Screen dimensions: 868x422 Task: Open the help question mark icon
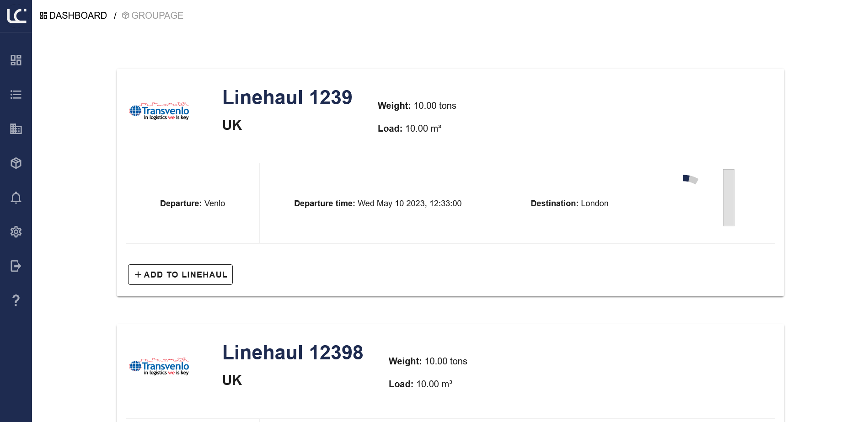point(16,300)
